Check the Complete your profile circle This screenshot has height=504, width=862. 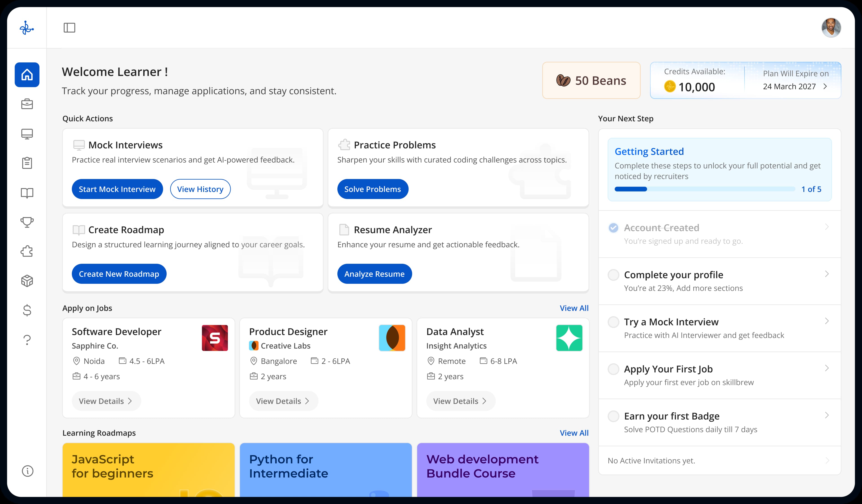[x=613, y=275]
